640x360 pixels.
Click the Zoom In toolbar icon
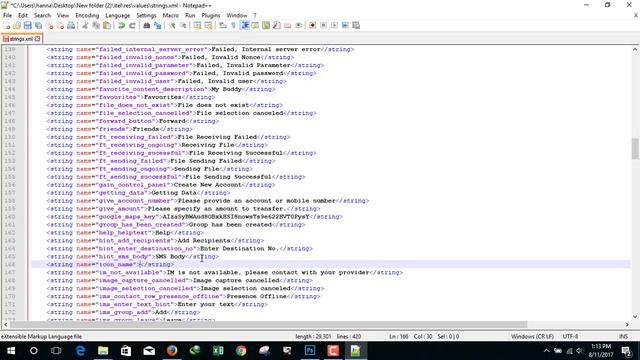[172, 25]
